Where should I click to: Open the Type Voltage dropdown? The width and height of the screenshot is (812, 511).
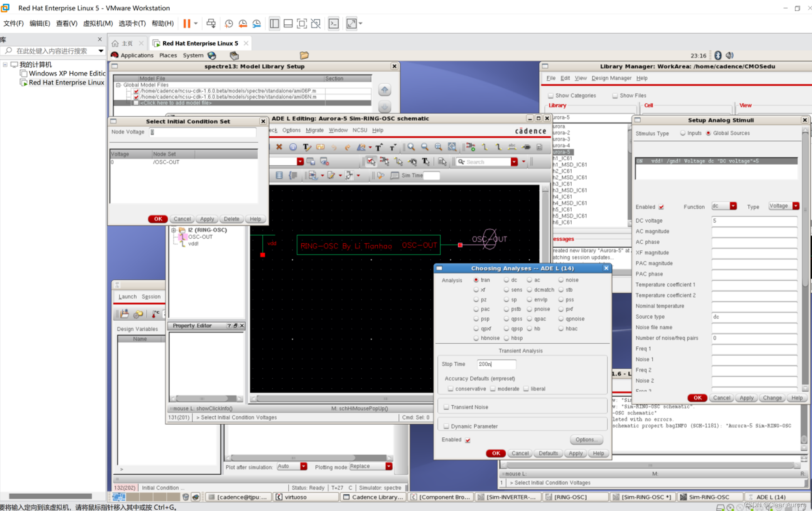tap(796, 206)
